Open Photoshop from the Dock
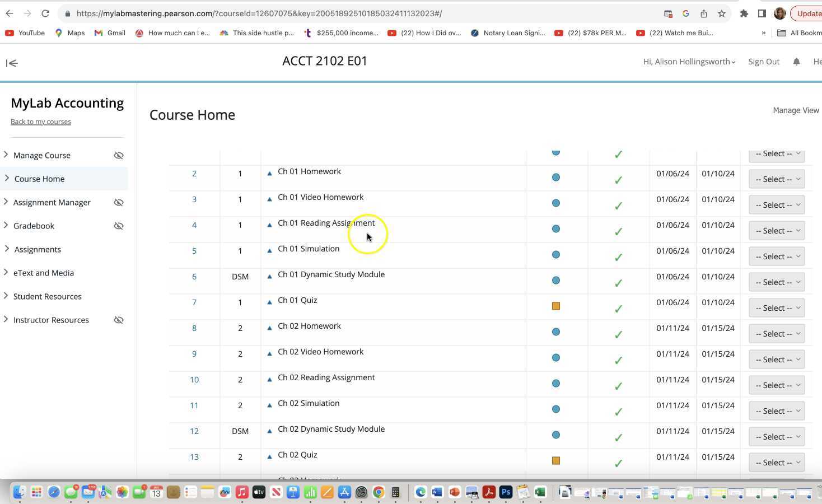 coord(506,492)
